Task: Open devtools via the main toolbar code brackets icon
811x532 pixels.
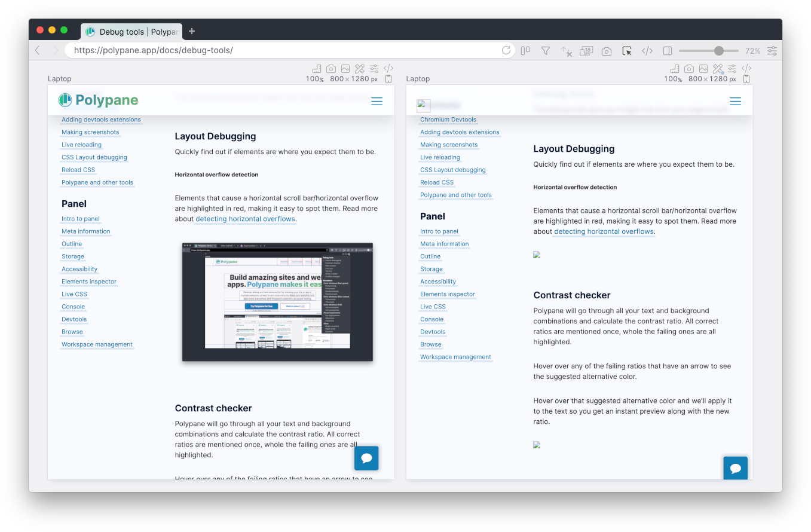Action: (x=647, y=51)
